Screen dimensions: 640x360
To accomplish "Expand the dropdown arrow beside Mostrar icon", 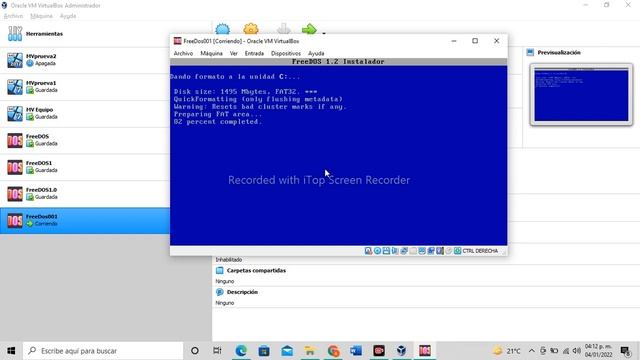I will (x=324, y=33).
